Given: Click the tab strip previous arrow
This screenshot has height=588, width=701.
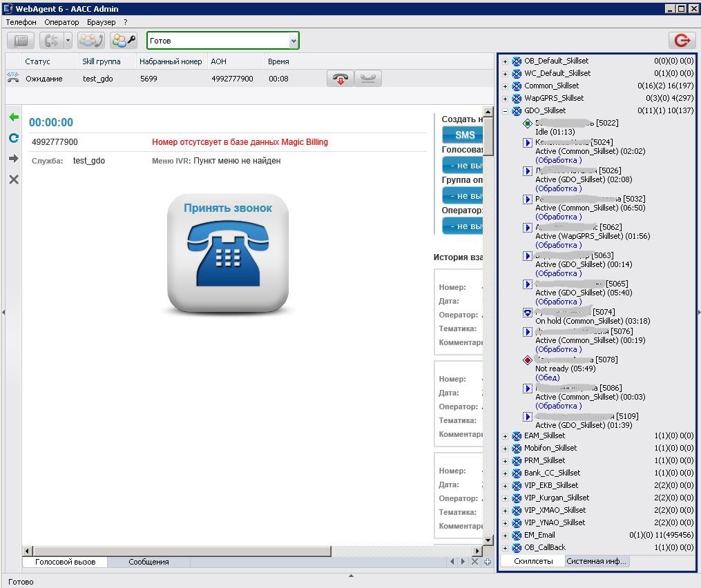Looking at the screenshot, I should coord(452,562).
